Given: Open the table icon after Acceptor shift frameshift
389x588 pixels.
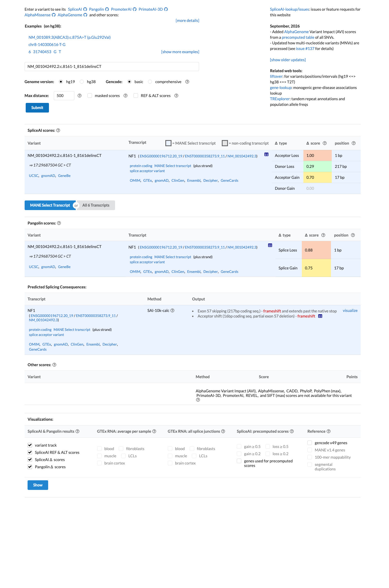Looking at the screenshot, I should point(320,316).
